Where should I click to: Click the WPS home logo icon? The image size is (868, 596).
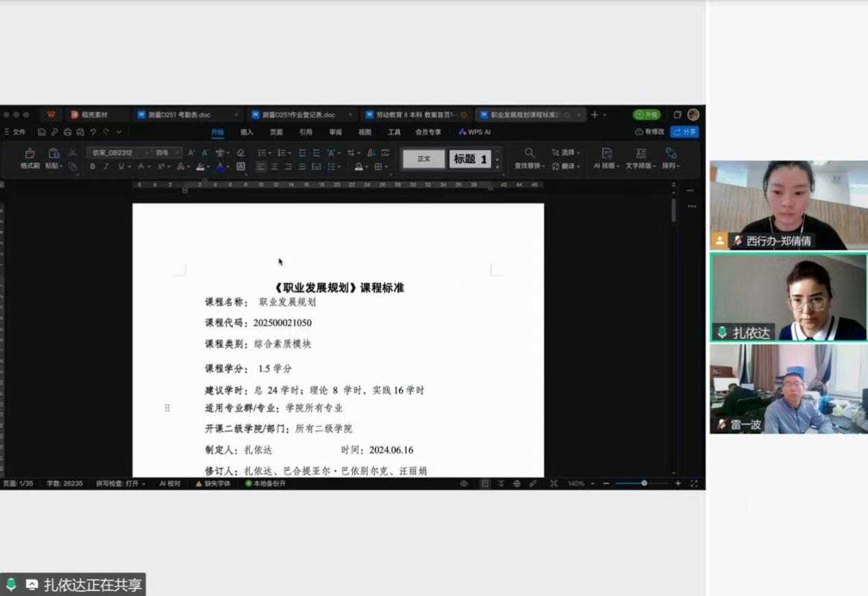(51, 114)
